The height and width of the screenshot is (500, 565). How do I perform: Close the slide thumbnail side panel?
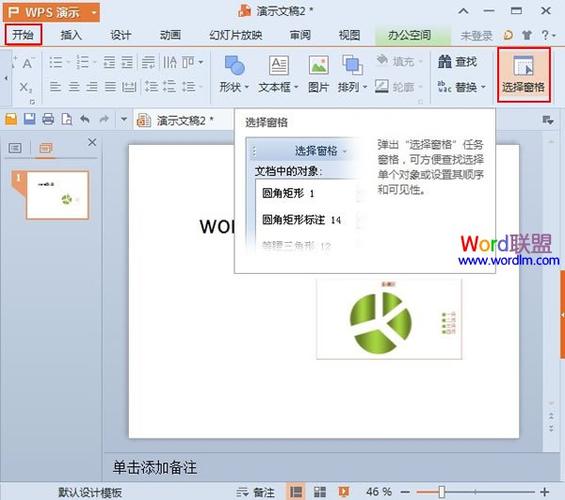click(x=92, y=142)
